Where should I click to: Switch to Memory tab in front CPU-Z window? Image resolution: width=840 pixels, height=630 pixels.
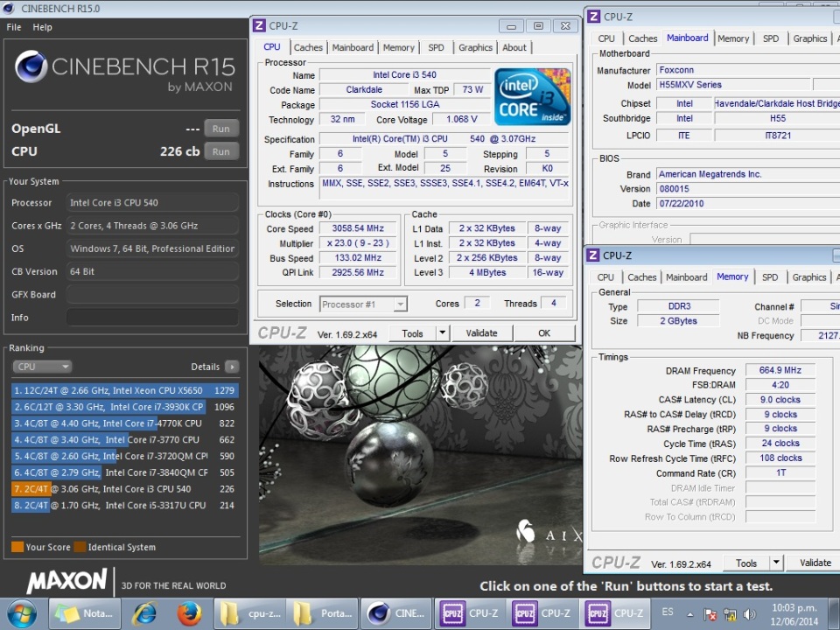pyautogui.click(x=399, y=47)
